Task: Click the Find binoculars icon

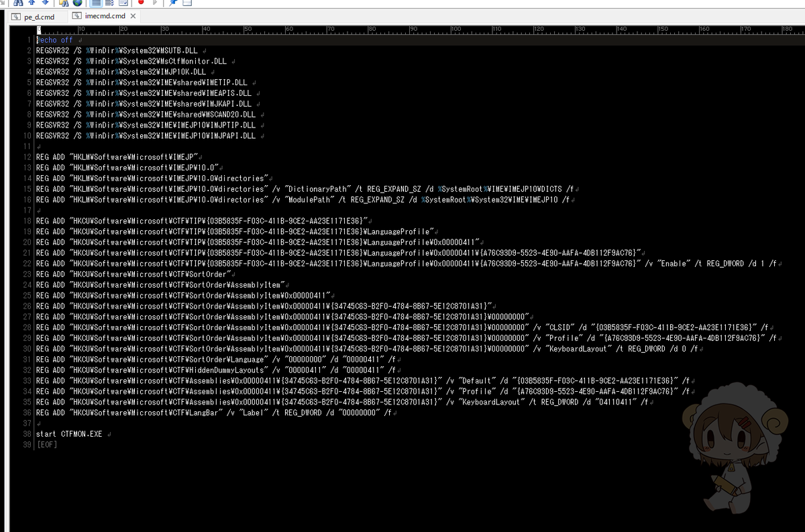Action: coord(19,4)
